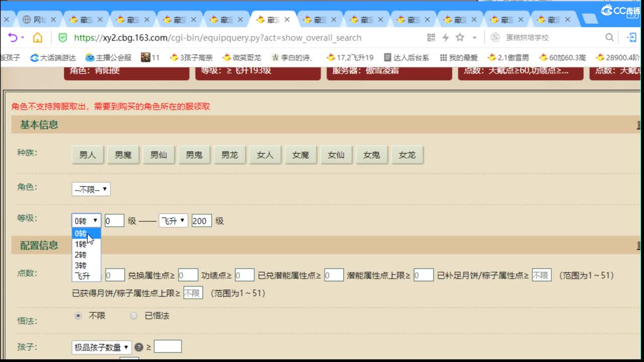
Task: Open the 极品孩子数量 dropdown
Action: 102,347
